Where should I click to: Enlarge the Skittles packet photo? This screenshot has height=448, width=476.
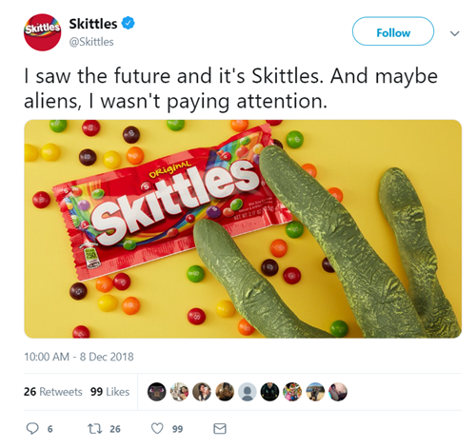(243, 228)
